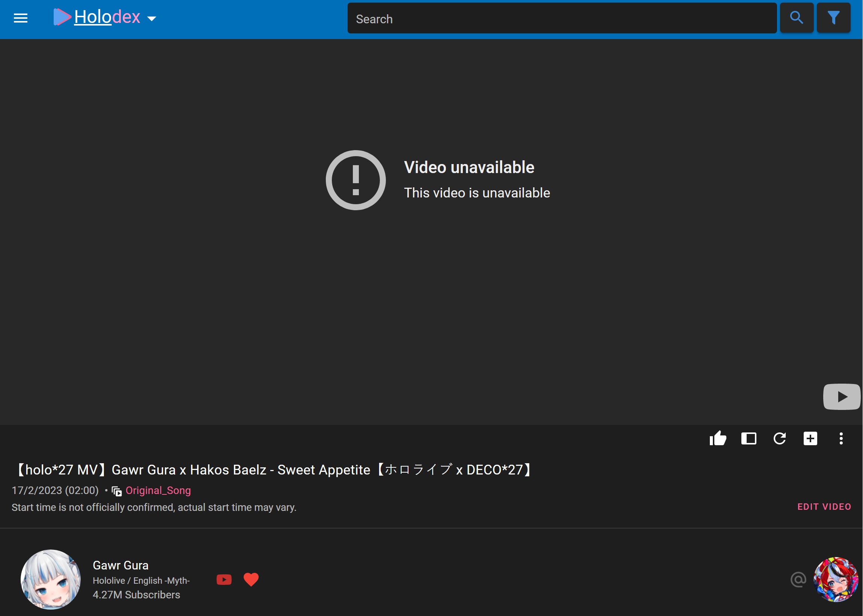Click the @ mentions icon

tap(798, 580)
